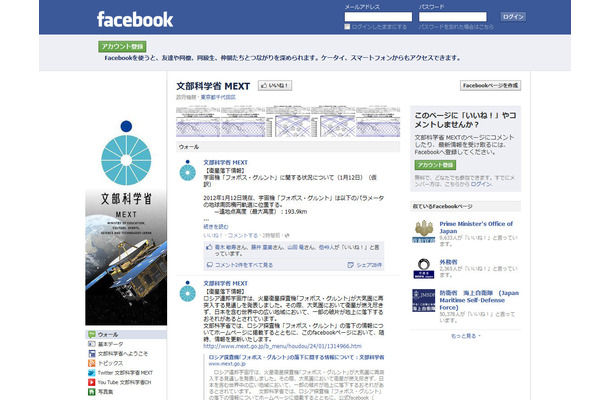610x400 pixels.
Task: Open the forgot password link
Action: tap(456, 27)
